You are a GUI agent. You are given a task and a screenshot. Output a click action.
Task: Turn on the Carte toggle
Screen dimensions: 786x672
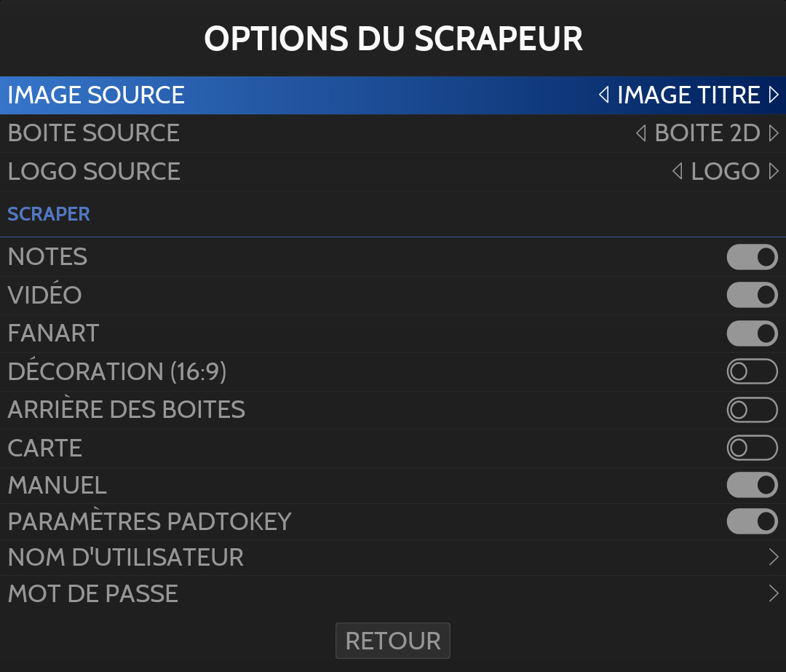(752, 448)
